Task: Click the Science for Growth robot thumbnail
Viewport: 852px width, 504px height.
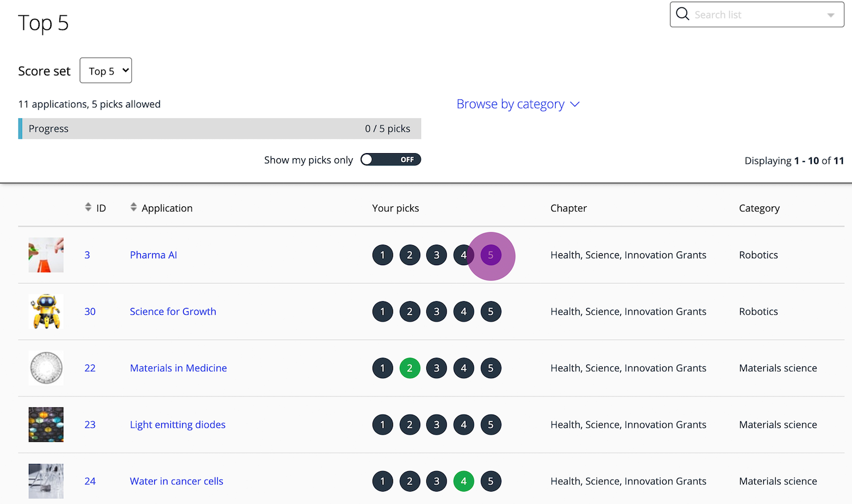Action: [46, 311]
